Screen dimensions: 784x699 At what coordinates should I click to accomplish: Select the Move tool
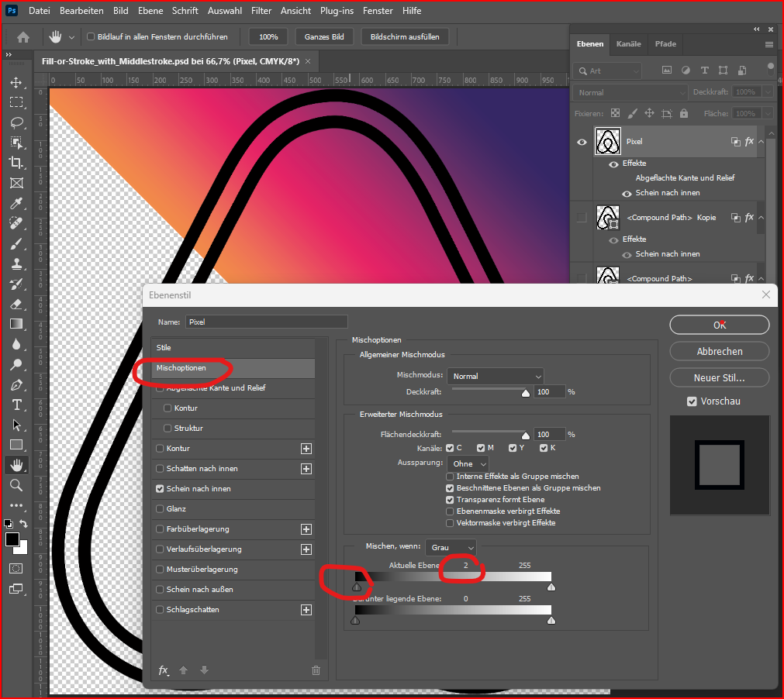(x=17, y=83)
